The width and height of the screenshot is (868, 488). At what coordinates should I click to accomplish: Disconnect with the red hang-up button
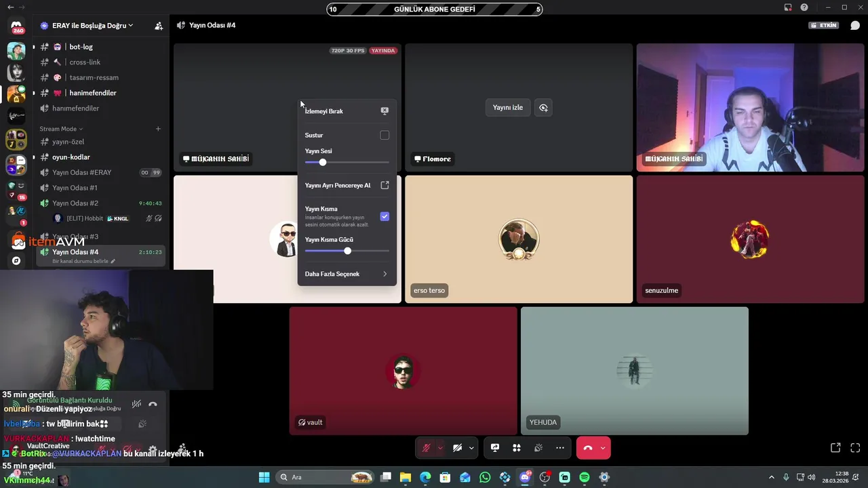(x=588, y=448)
